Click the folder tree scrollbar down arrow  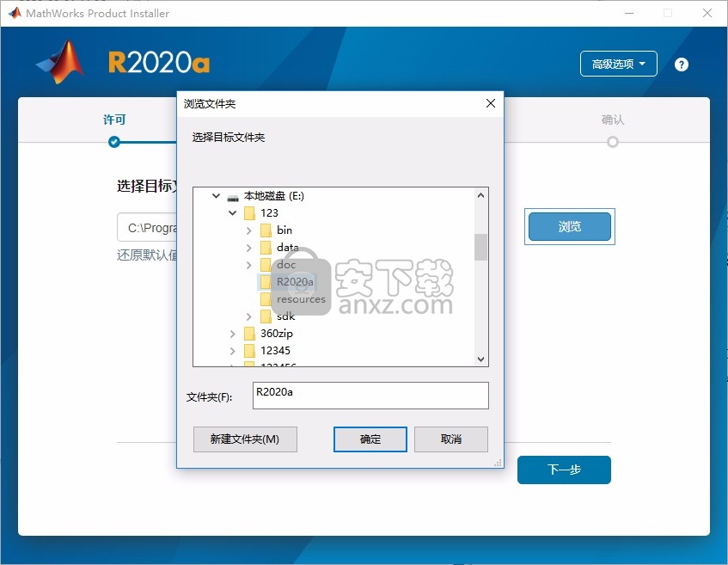[x=480, y=359]
